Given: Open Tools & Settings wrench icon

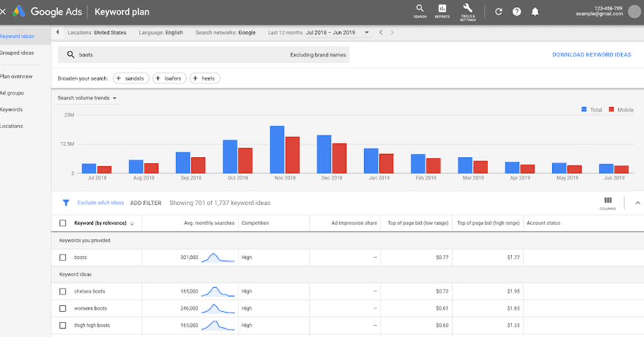Looking at the screenshot, I should [x=467, y=9].
